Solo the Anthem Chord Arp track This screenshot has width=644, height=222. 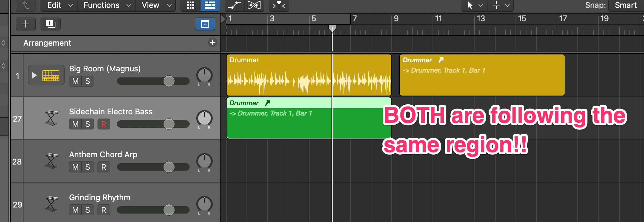[88, 167]
